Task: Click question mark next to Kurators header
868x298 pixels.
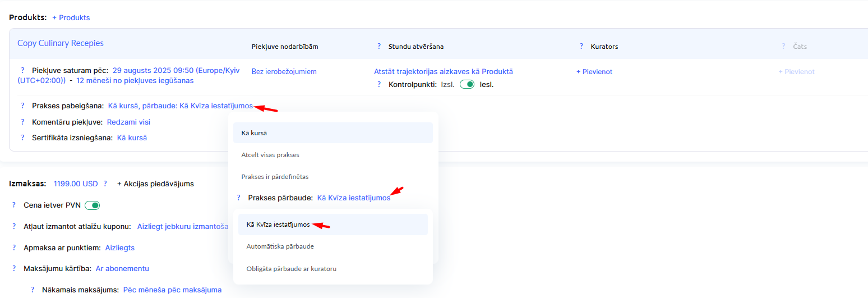Action: pos(581,47)
